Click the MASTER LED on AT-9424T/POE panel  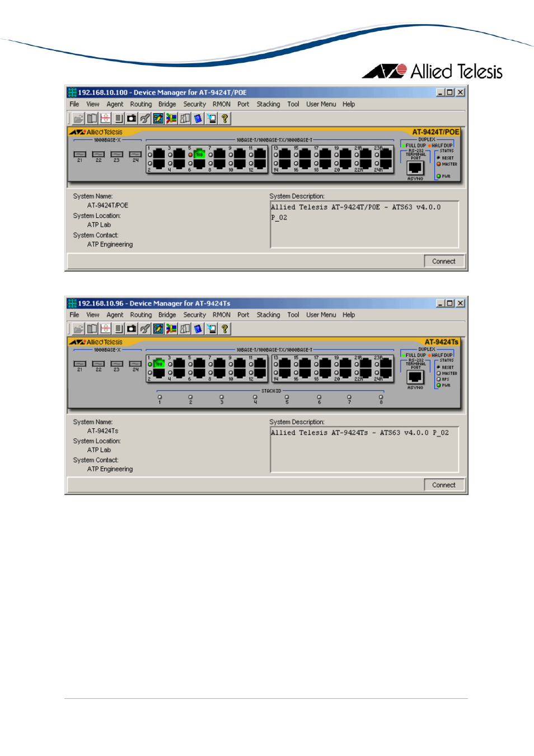(x=439, y=164)
